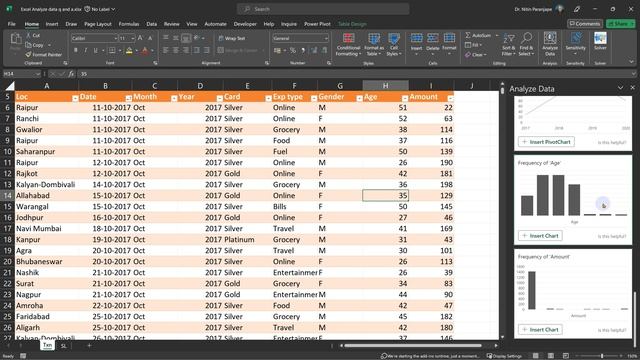Adjust the zoom slider in status bar
The height and width of the screenshot is (360, 640).
[602, 356]
